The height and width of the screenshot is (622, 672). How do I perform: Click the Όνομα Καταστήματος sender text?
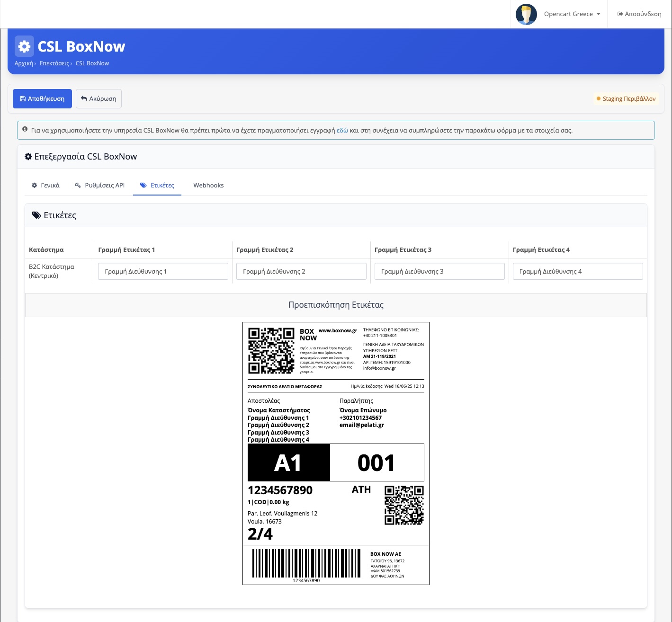click(279, 410)
